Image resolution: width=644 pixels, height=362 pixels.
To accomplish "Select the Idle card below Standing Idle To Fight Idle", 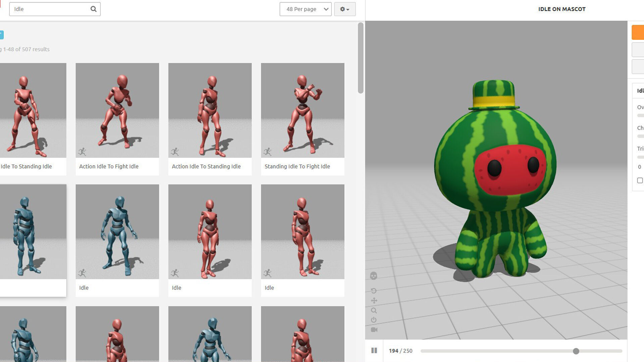I will pos(303,240).
